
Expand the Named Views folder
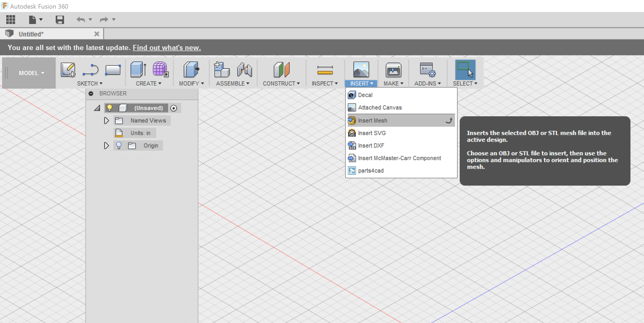[106, 120]
